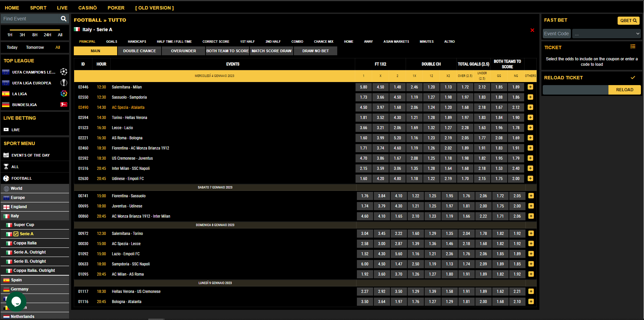The height and width of the screenshot is (320, 644).
Task: Click the Bundesliga logo icon
Action: point(64,104)
